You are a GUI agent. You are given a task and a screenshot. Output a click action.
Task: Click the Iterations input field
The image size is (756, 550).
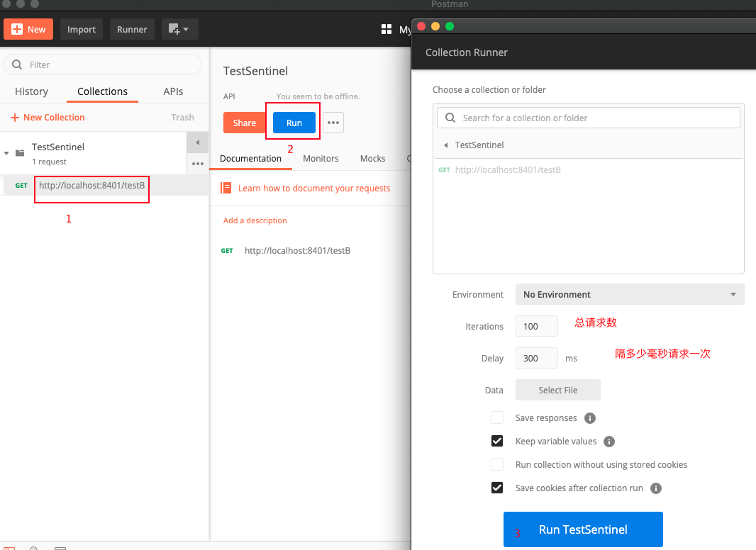coord(537,326)
